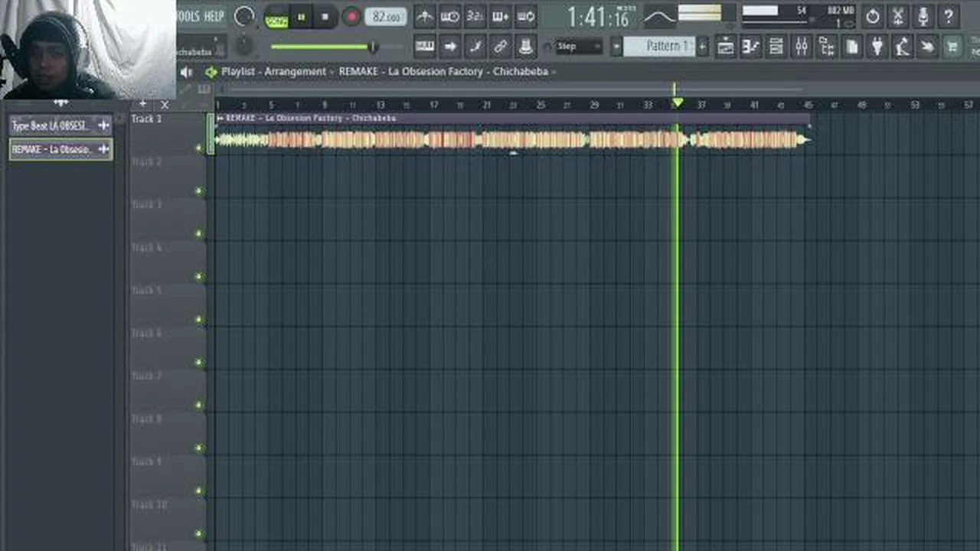Mute Track 3 with its green switch

coord(200,234)
